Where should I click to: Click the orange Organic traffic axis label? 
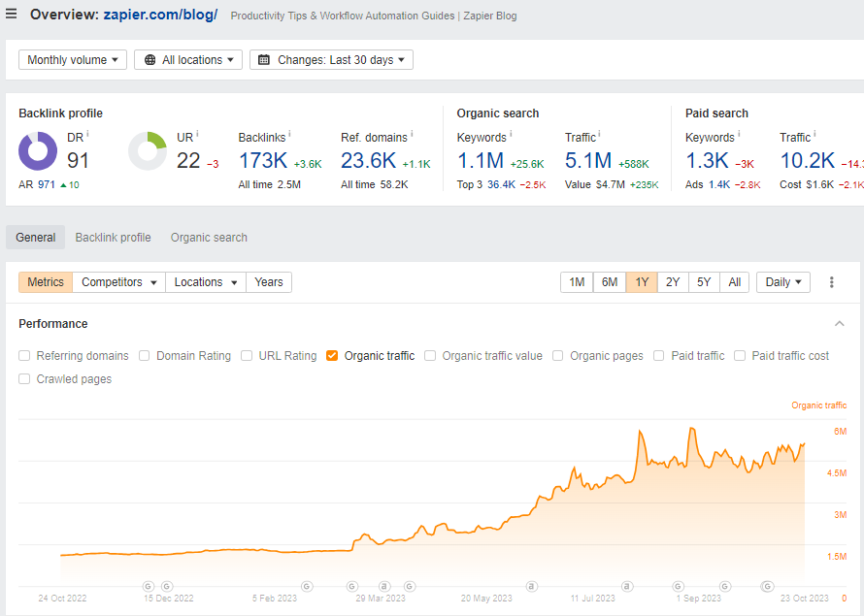click(818, 405)
